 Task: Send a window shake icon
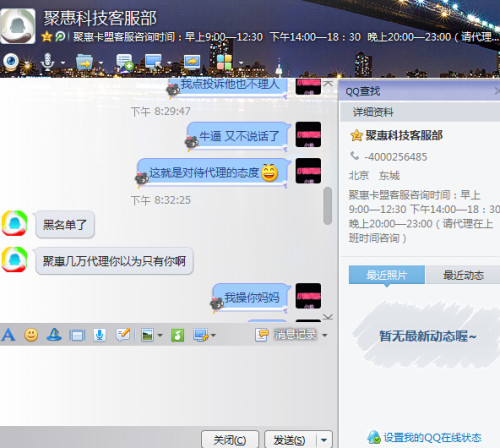click(x=77, y=335)
